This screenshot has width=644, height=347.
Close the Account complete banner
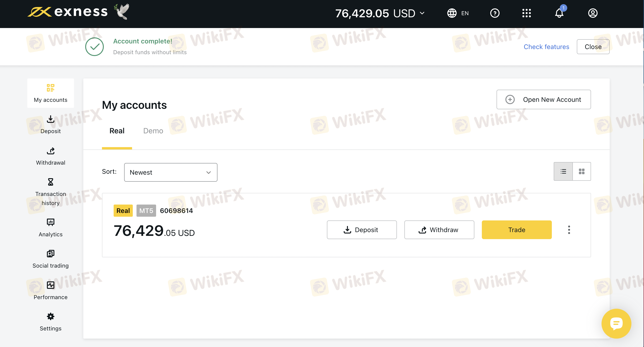tap(593, 47)
